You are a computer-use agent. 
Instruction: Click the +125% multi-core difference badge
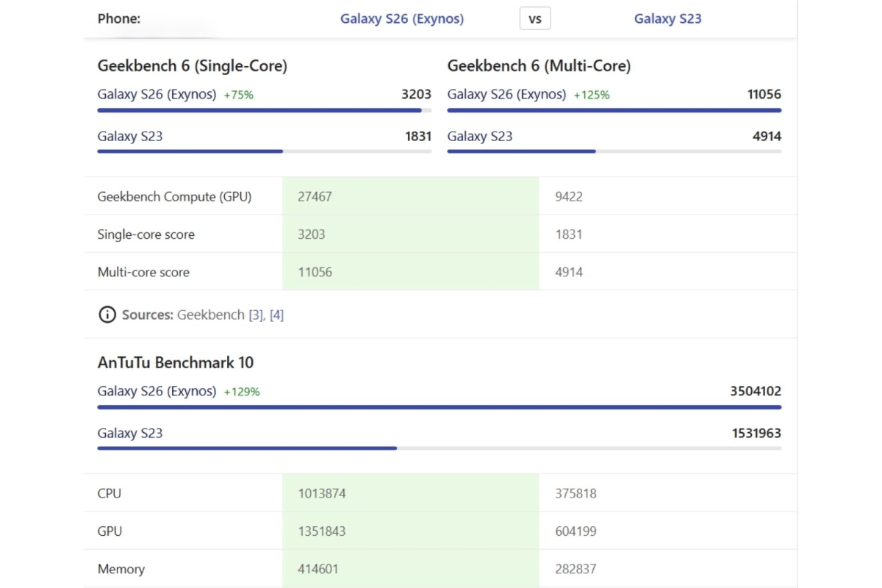tap(591, 95)
